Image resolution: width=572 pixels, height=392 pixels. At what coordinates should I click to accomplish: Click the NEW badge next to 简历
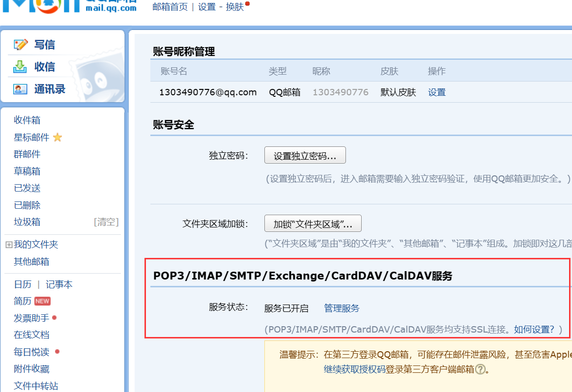pyautogui.click(x=42, y=301)
